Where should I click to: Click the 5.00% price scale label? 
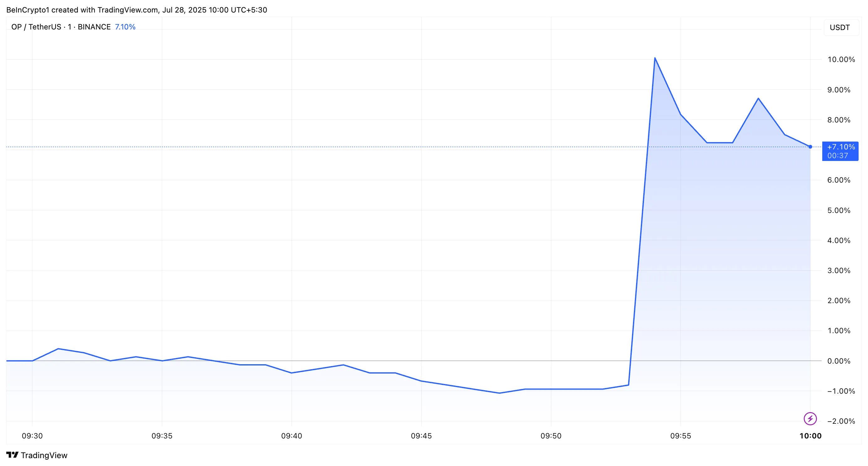coord(839,210)
